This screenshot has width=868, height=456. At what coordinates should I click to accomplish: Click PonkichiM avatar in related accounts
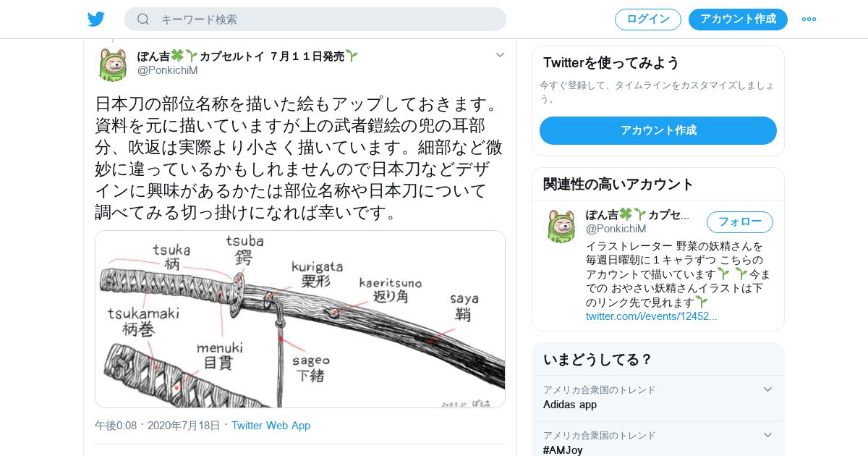tap(561, 226)
